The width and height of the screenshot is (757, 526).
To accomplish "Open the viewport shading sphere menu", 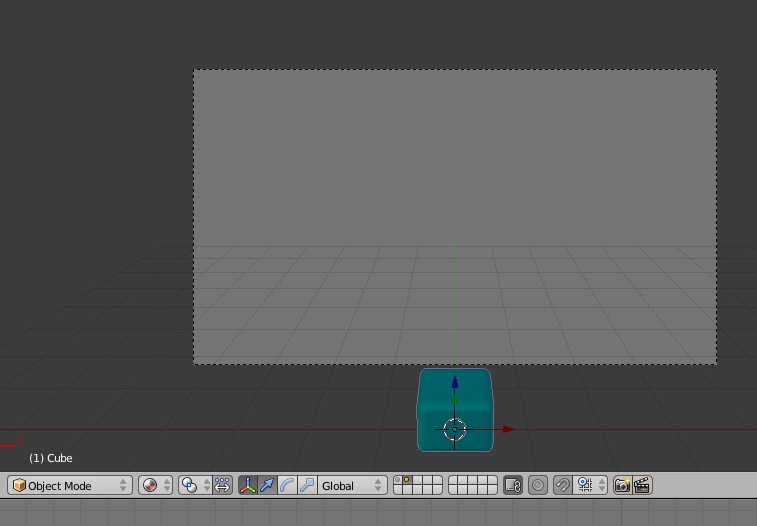I will click(155, 485).
